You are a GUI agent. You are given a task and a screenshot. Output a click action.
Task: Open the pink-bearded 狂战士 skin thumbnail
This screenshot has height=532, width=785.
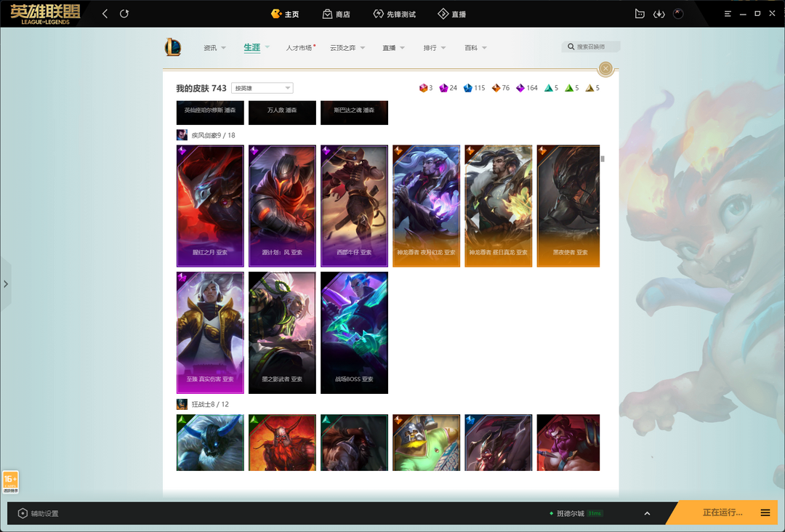pyautogui.click(x=568, y=443)
